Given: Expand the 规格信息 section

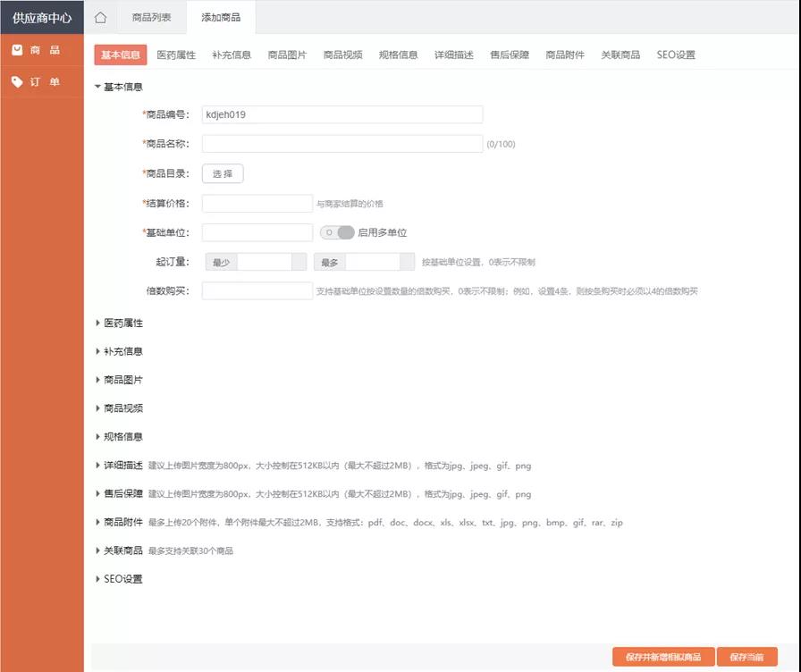Looking at the screenshot, I should click(119, 437).
